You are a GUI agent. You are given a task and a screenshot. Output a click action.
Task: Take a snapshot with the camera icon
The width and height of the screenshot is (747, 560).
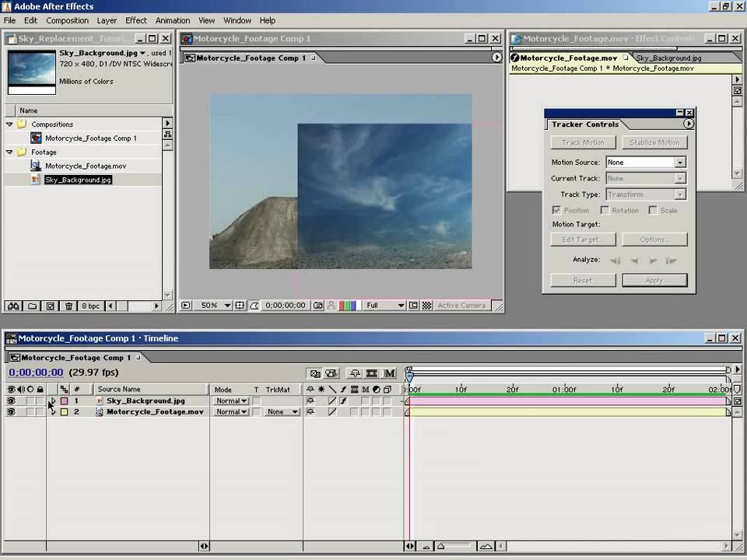(x=317, y=306)
